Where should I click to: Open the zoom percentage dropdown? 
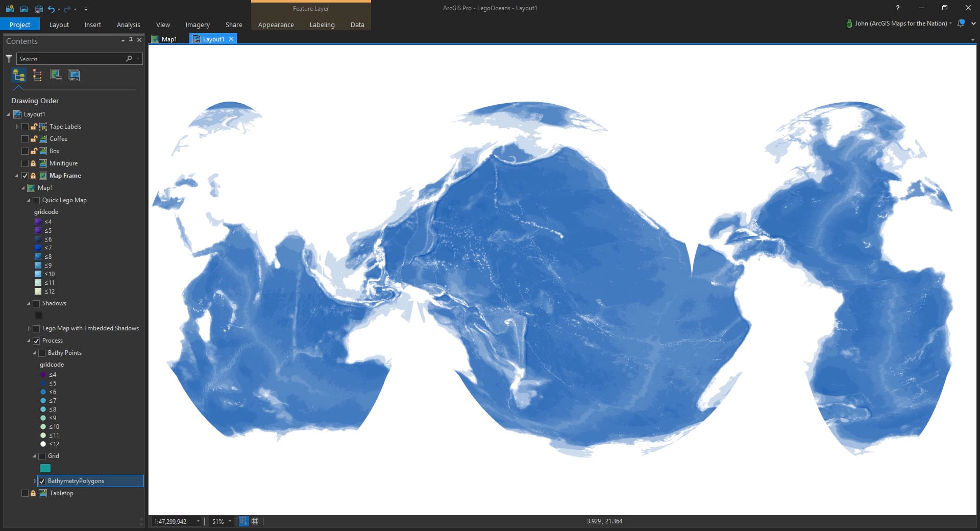coord(230,521)
